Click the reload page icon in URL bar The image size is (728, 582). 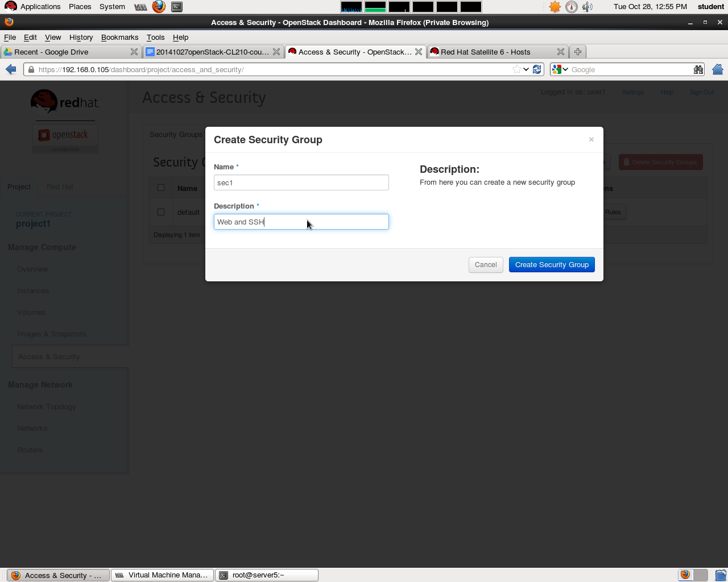[537, 69]
